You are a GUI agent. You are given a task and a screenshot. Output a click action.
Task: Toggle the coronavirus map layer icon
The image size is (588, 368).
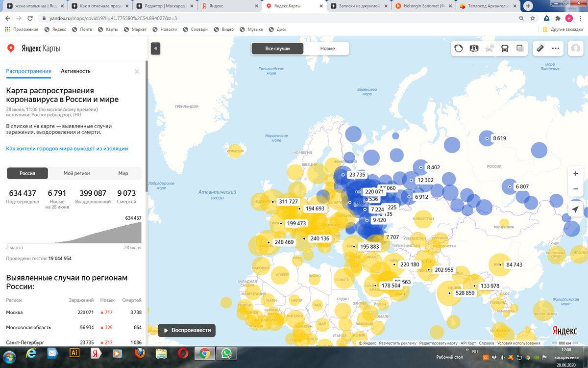point(459,49)
